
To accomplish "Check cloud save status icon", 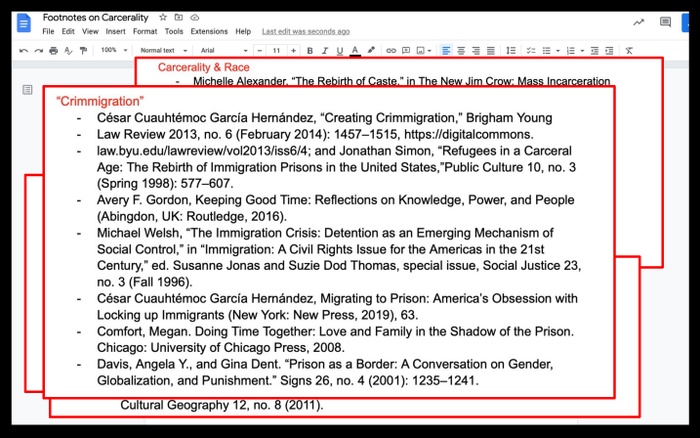I will (195, 17).
